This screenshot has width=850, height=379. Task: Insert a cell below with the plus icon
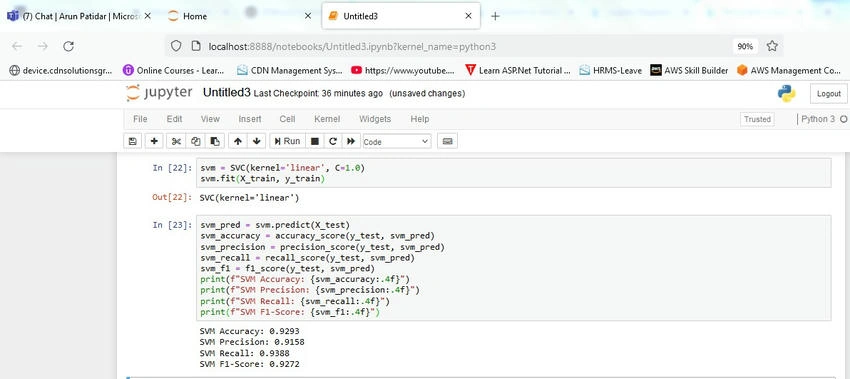point(154,141)
